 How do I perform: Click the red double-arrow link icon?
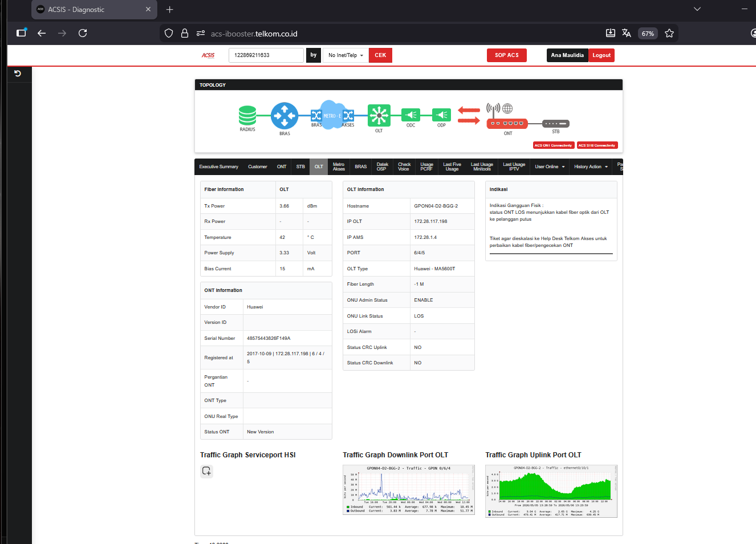tap(469, 116)
